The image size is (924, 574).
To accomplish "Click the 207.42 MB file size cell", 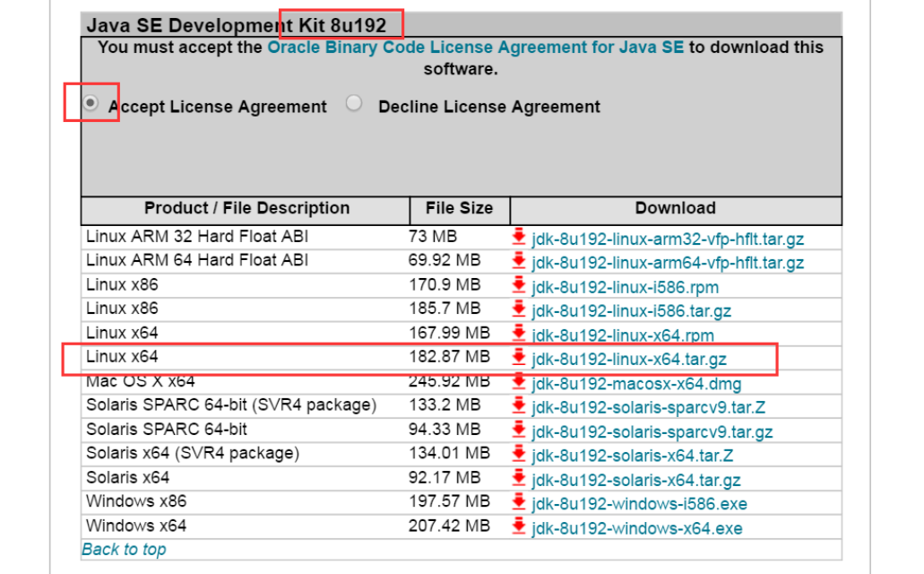I will (x=449, y=526).
